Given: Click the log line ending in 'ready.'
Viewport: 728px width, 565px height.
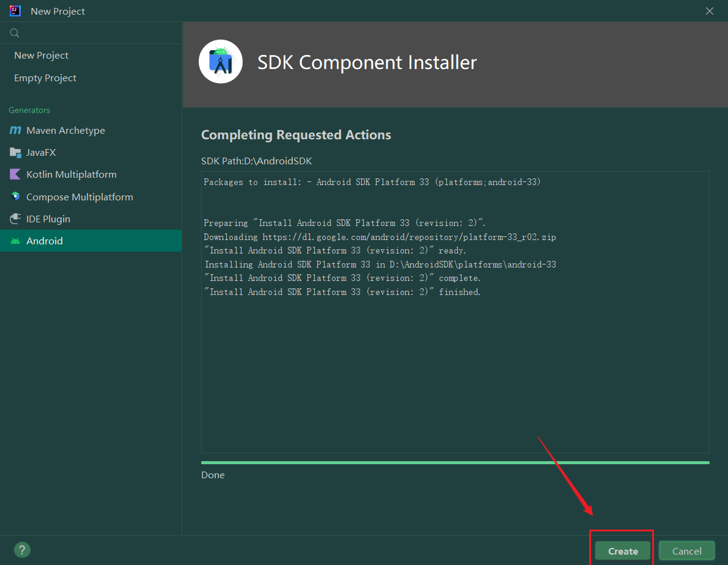Looking at the screenshot, I should point(335,250).
